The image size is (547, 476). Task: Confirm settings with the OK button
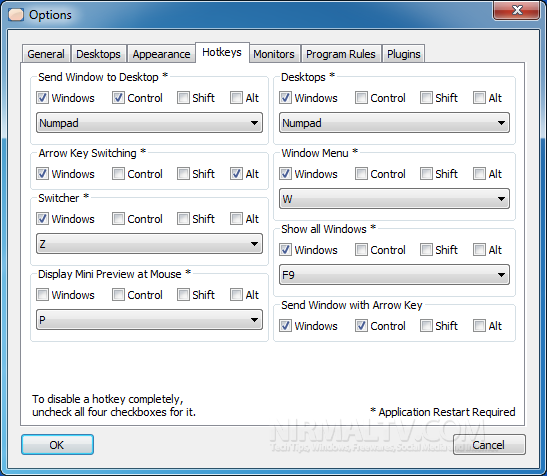tap(57, 445)
